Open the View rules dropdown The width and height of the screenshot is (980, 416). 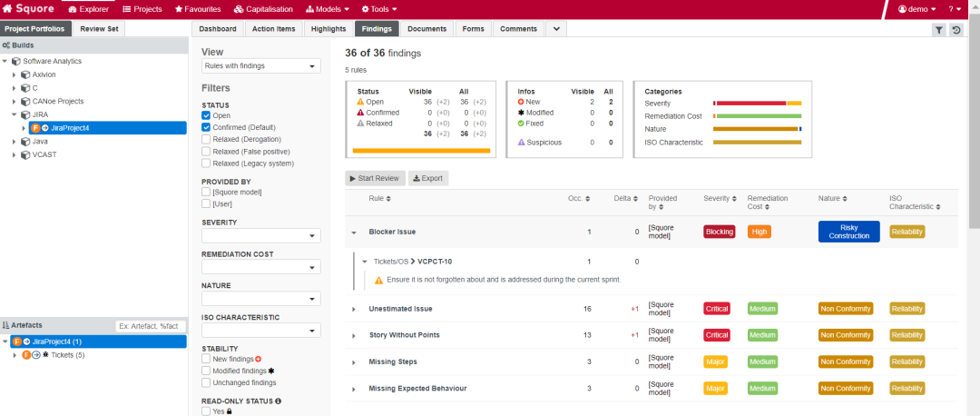click(261, 66)
